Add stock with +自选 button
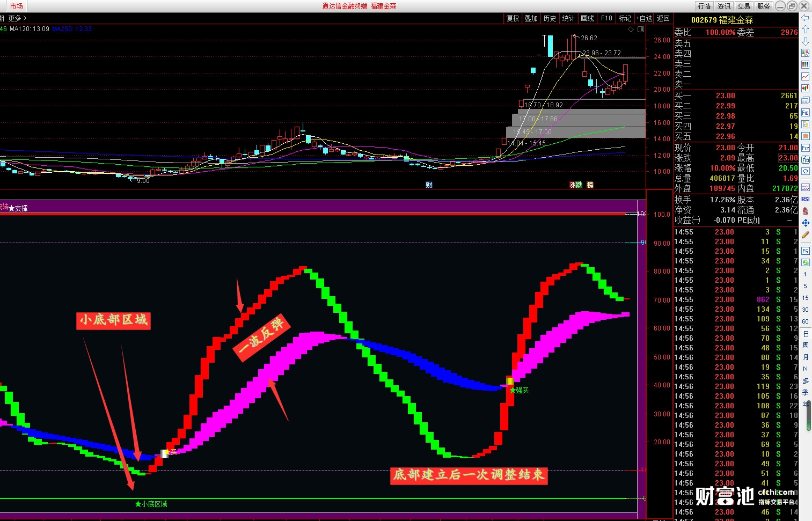Viewport: 812px width, 521px height. [645, 18]
